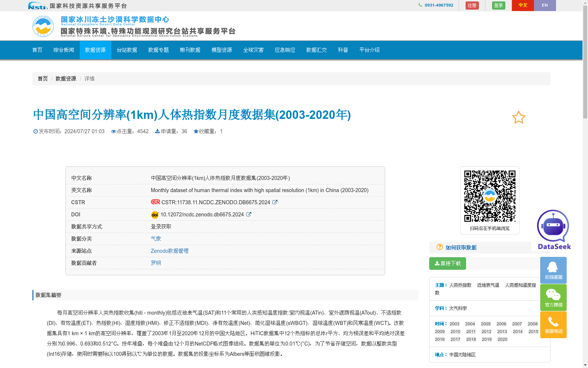
Task: Open the 期刊数据 nav menu item
Action: [x=190, y=50]
